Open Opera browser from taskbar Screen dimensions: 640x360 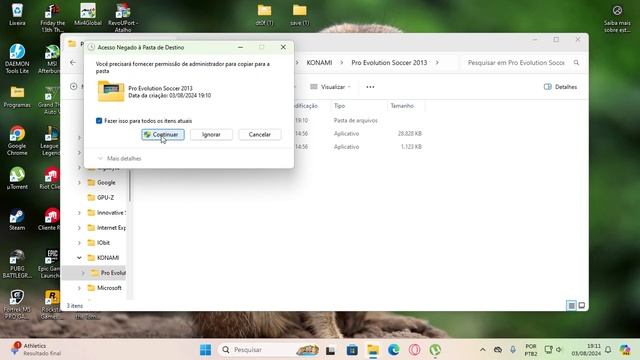click(x=414, y=350)
